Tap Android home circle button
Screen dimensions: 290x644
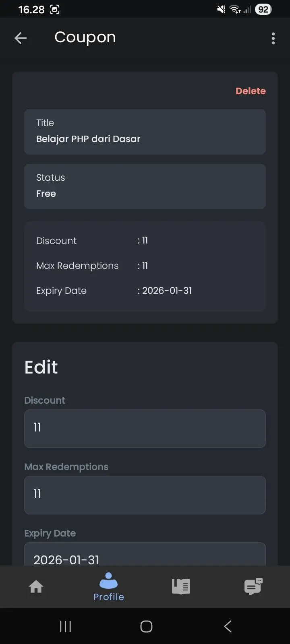(146, 626)
